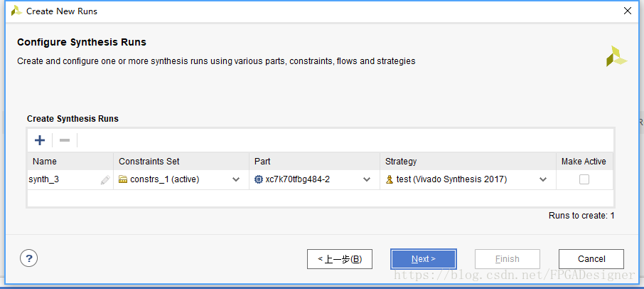
Task: Click the constrs_1 folder icon
Action: point(123,179)
